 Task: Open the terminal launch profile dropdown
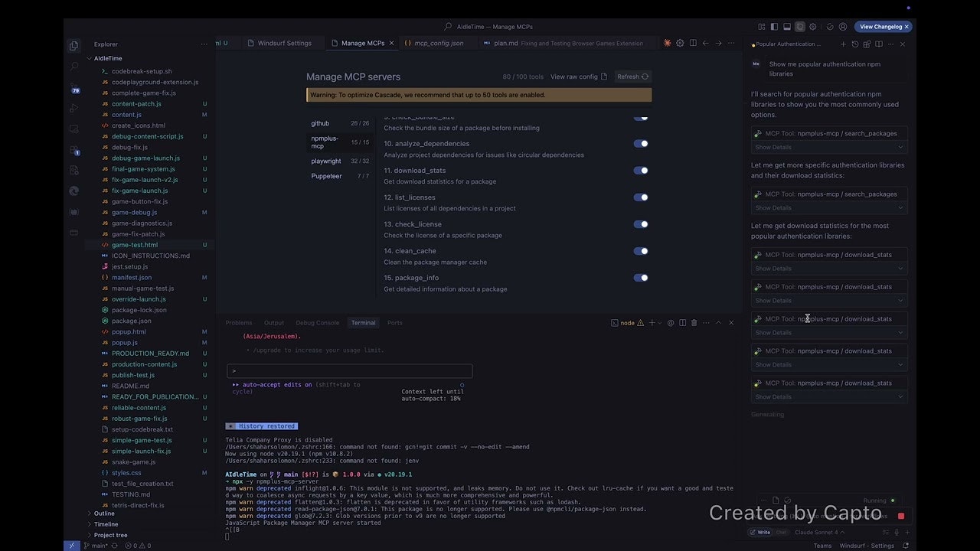659,323
